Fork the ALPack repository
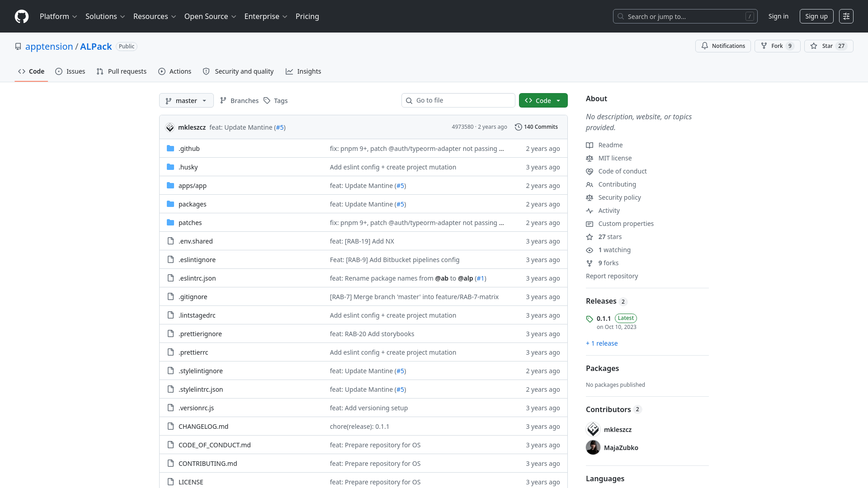This screenshot has width=868, height=488. 777,46
